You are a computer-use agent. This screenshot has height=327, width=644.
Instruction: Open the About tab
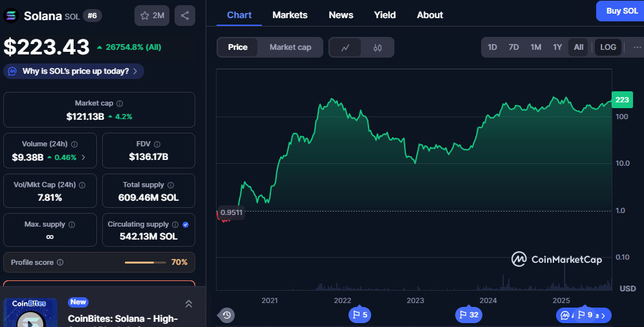point(430,15)
